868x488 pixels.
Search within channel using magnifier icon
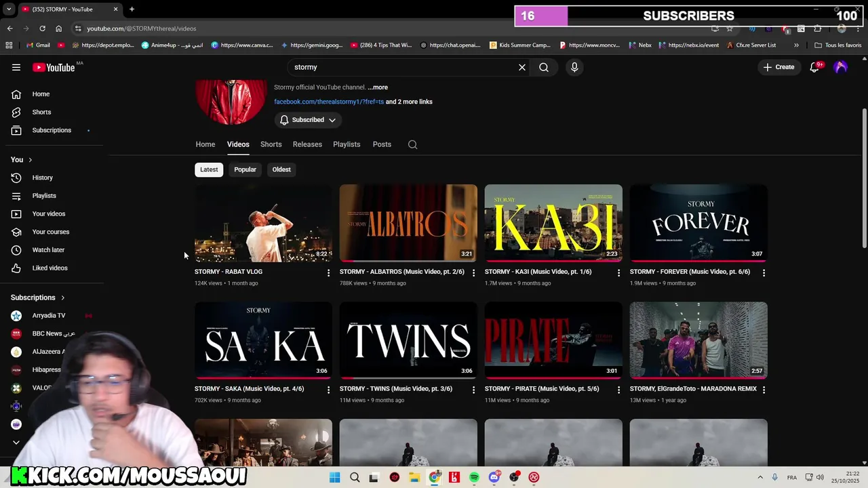pos(412,144)
